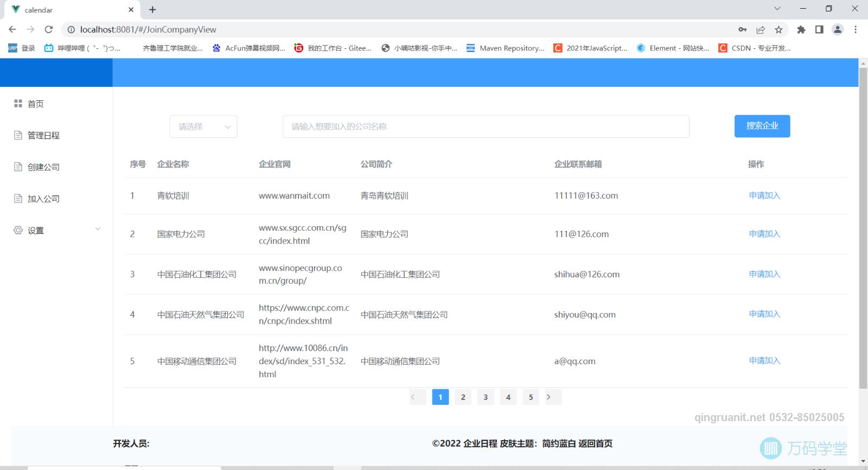Viewport: 868px width, 470px height.
Task: Open the 小嘀咕影视 bookmark
Action: 419,48
